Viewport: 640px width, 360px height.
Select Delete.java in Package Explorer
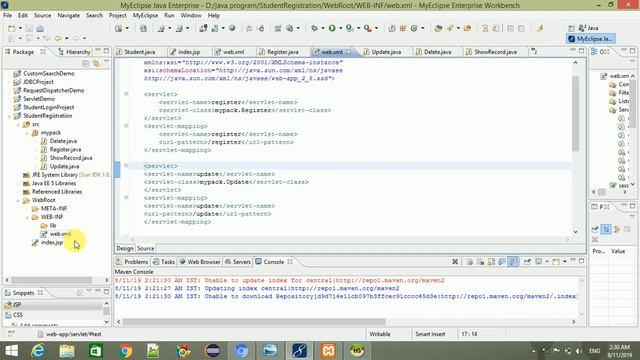(59, 141)
